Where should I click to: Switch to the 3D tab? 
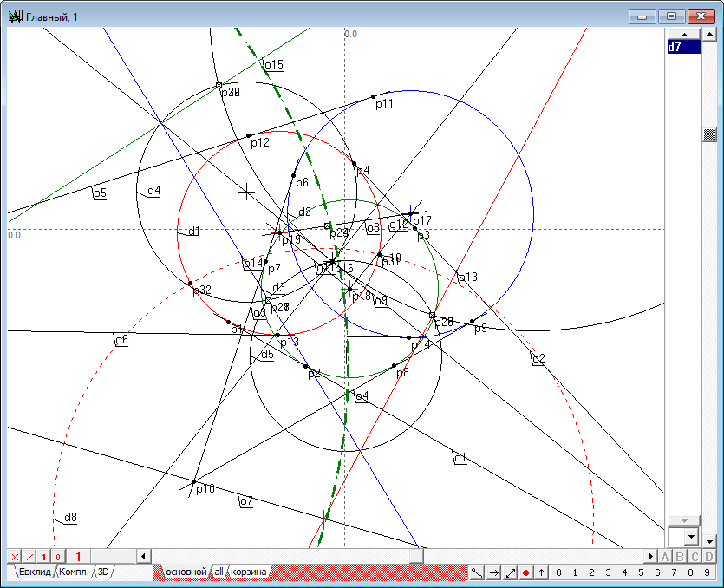tap(103, 572)
